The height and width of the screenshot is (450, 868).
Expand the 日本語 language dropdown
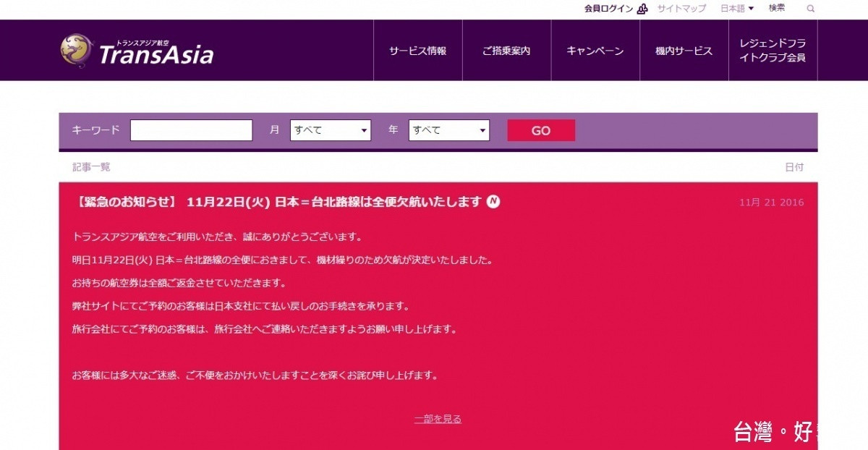[x=737, y=9]
